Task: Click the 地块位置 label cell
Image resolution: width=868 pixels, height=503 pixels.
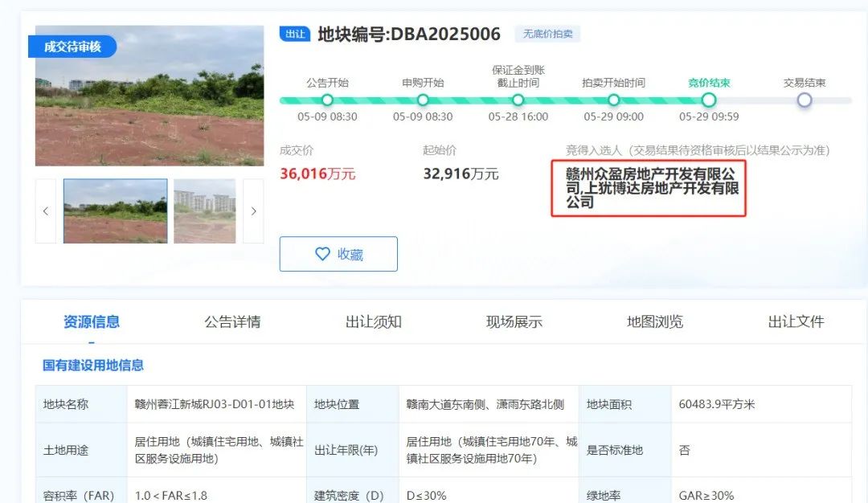Action: (353, 404)
